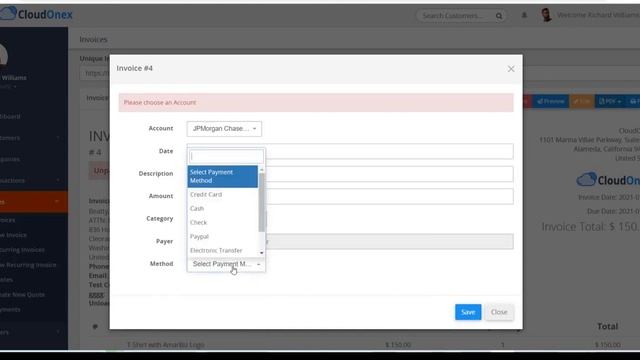Click the 'Invoice #4' dialog title
640x360 pixels.
click(134, 68)
